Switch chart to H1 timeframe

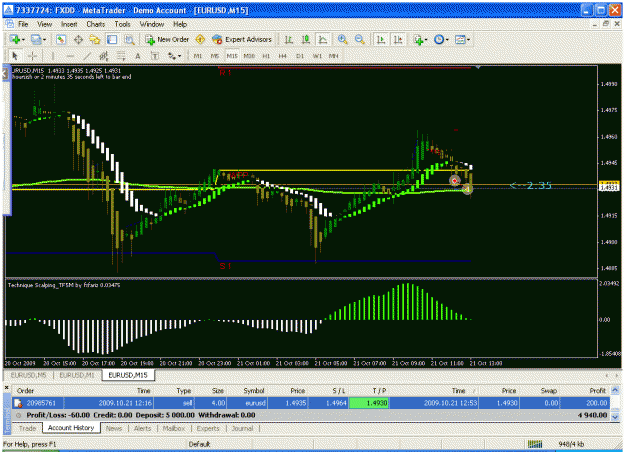coord(266,56)
